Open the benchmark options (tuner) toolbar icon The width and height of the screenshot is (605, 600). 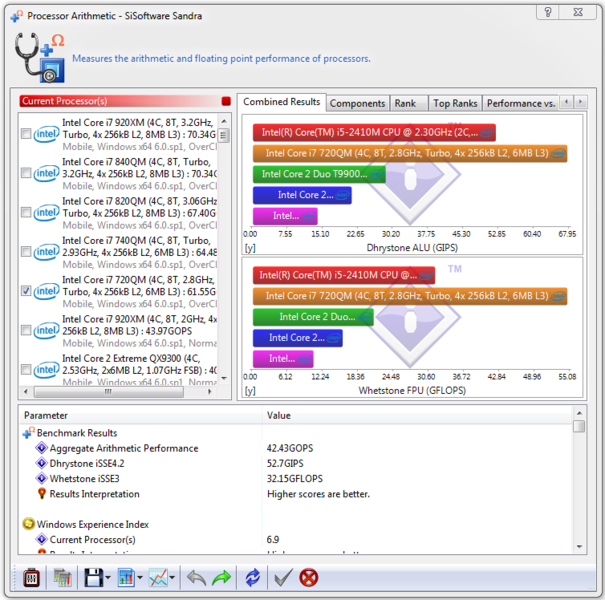coord(31,578)
